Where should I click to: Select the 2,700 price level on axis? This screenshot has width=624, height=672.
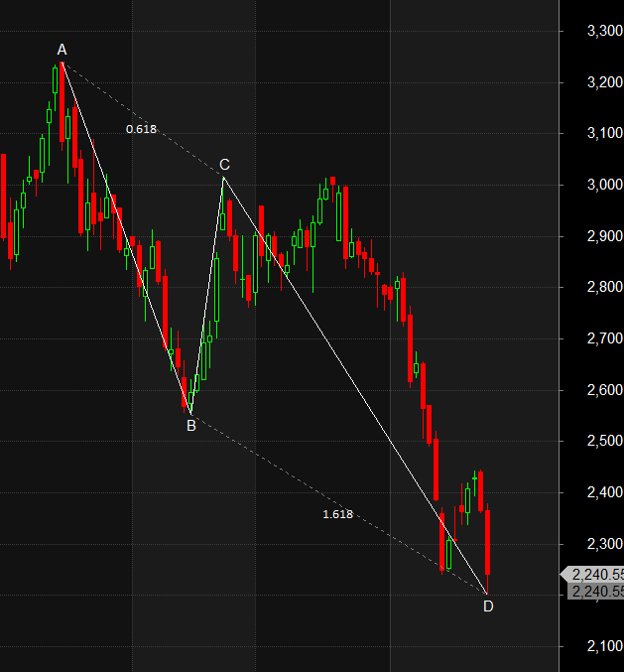point(605,339)
